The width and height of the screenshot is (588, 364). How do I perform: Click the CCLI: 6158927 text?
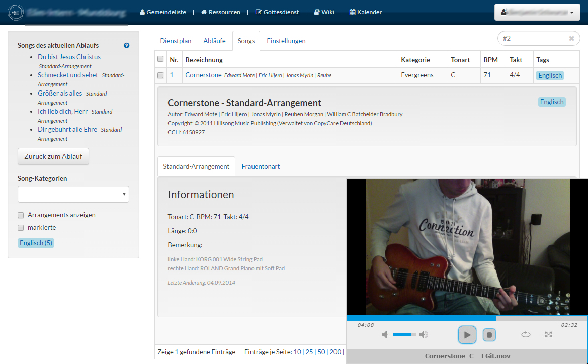click(x=186, y=132)
